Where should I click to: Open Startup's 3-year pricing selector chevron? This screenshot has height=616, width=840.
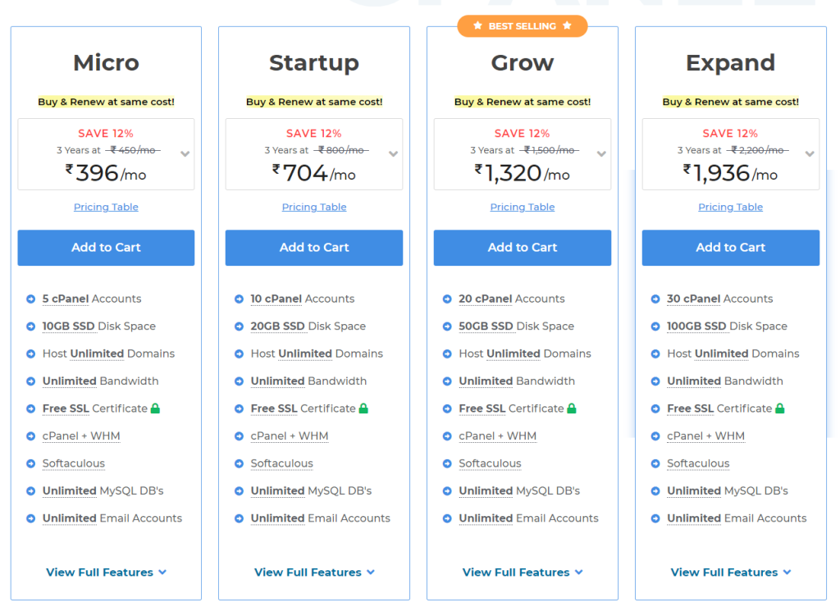(x=394, y=153)
